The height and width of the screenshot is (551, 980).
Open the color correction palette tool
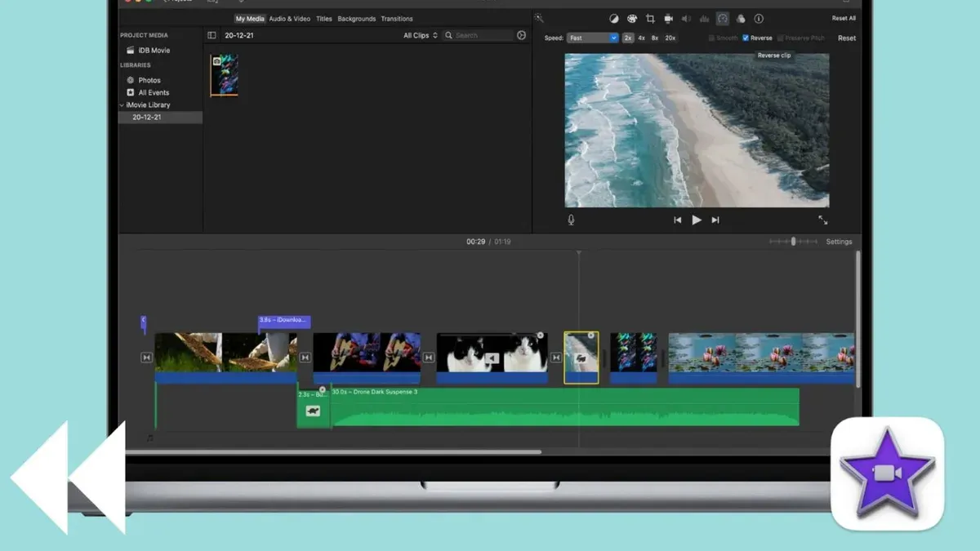point(632,18)
